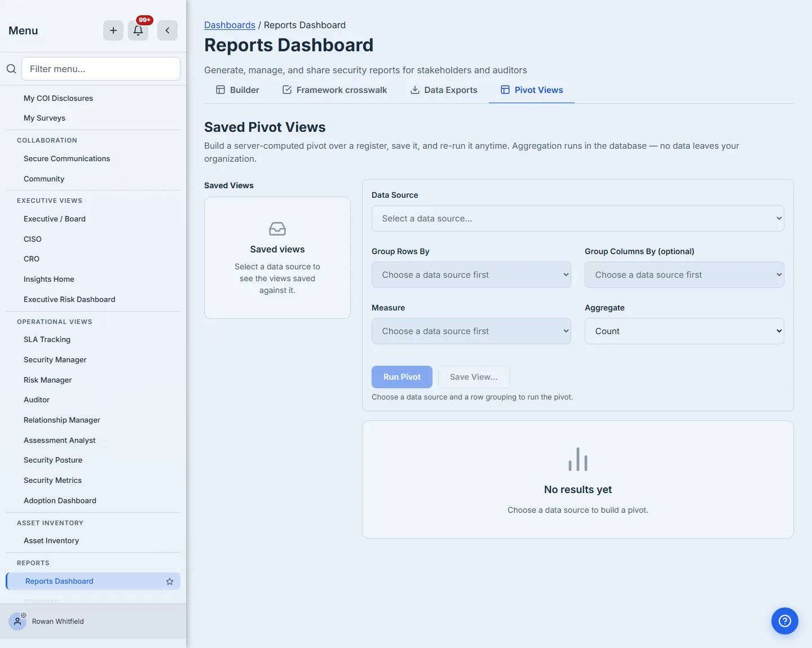Screen dimensions: 812x648
Task: Click the EXECUTIVE VIEWS section header
Action: click(x=50, y=201)
